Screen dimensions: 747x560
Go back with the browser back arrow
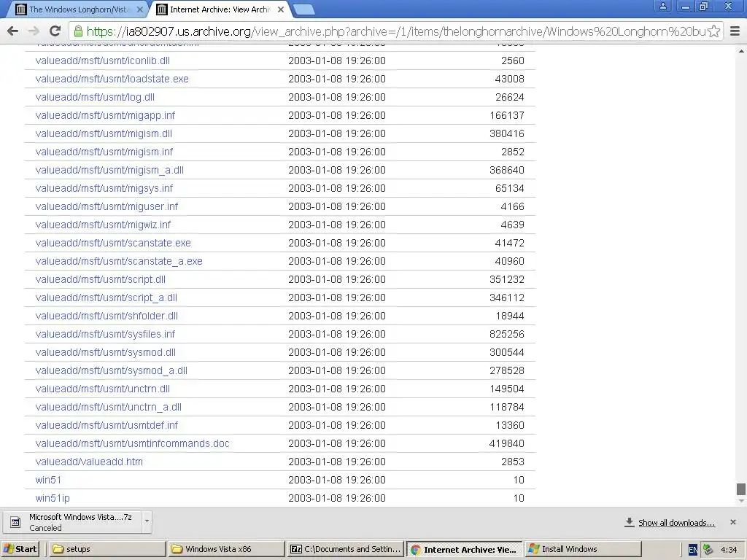13,31
